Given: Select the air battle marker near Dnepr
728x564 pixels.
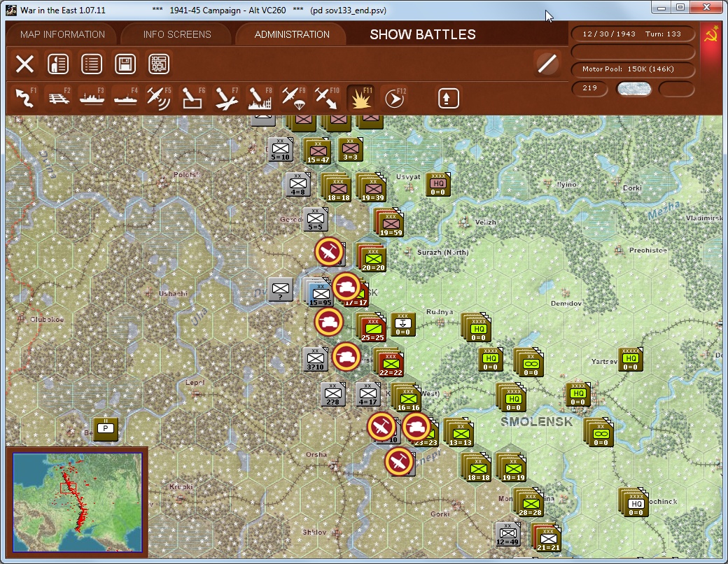Looking at the screenshot, I should point(399,461).
